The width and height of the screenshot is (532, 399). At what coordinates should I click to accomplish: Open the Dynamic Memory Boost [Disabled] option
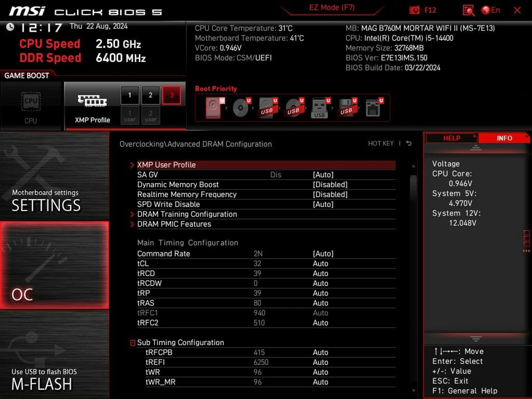[330, 185]
